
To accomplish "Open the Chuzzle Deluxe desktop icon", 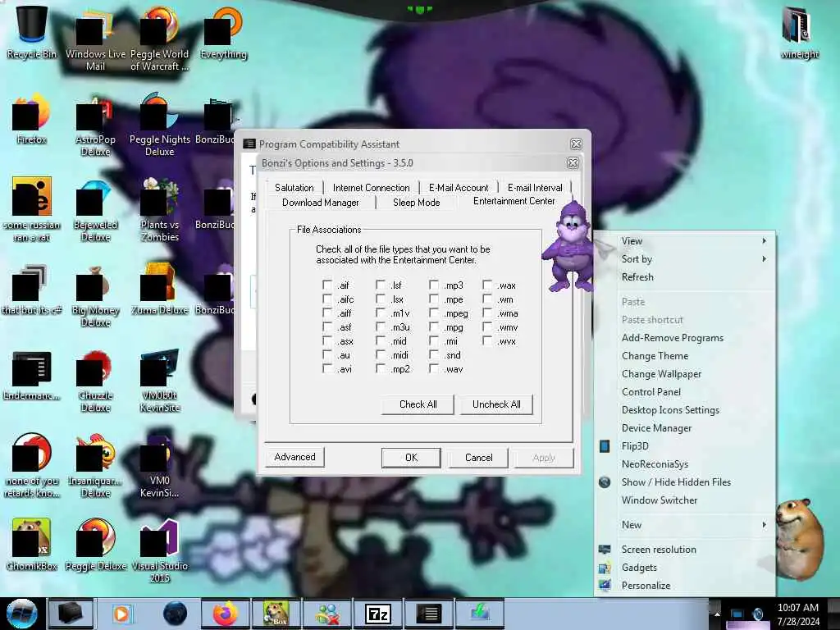I will pos(95,381).
